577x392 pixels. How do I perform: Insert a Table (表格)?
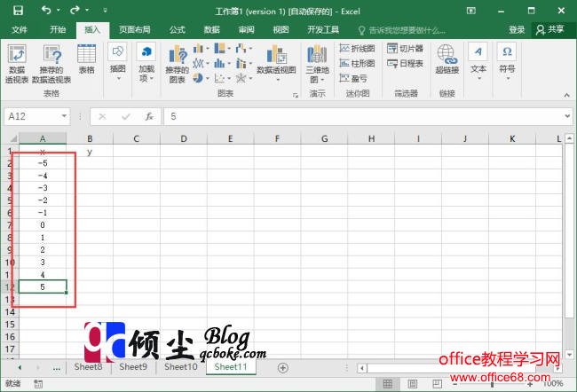point(87,59)
